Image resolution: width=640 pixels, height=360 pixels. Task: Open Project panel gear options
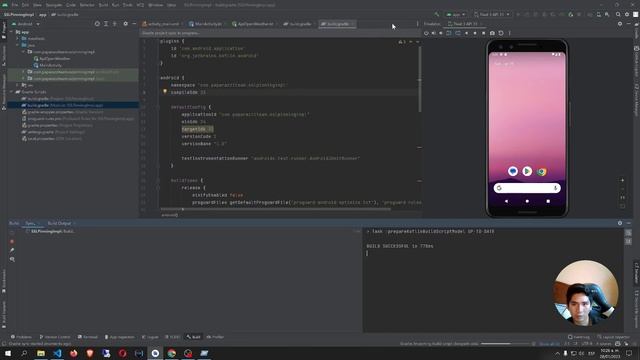125,24
